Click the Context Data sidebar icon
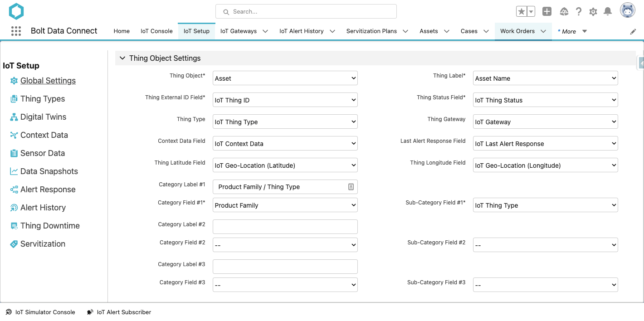This screenshot has height=321, width=644. coord(14,135)
